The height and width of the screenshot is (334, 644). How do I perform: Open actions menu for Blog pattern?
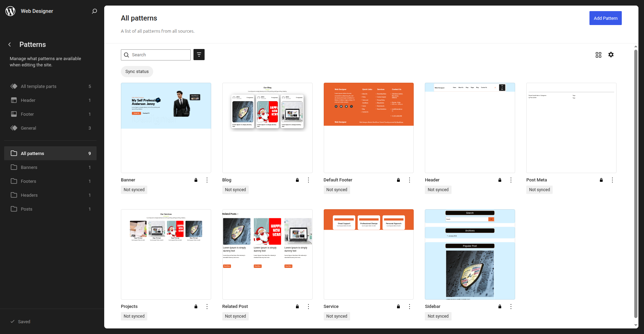pyautogui.click(x=308, y=180)
